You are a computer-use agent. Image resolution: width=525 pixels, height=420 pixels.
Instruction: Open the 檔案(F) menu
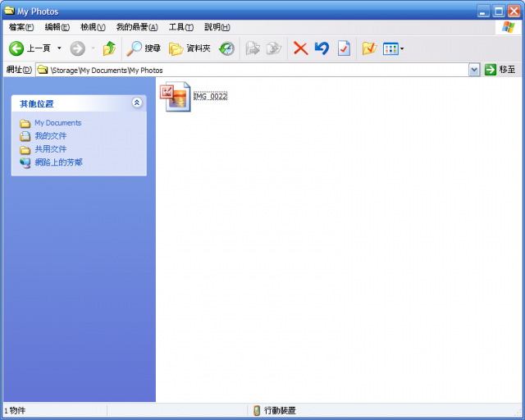[21, 27]
